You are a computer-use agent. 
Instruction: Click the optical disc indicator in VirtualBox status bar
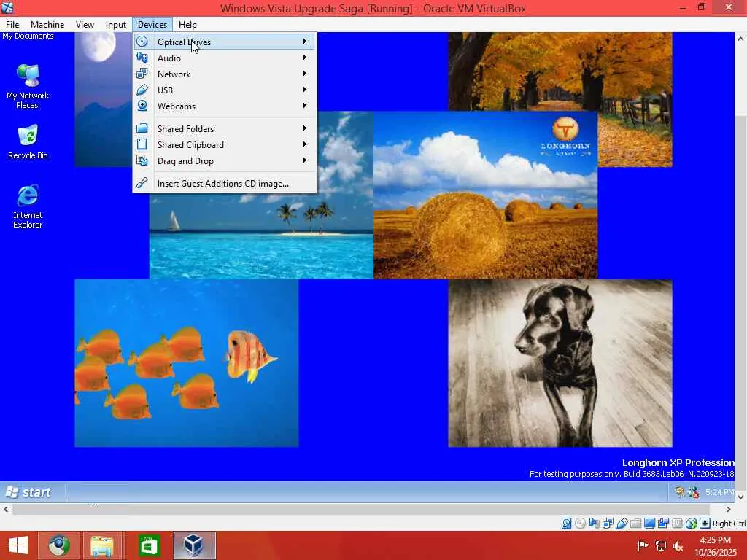click(580, 524)
